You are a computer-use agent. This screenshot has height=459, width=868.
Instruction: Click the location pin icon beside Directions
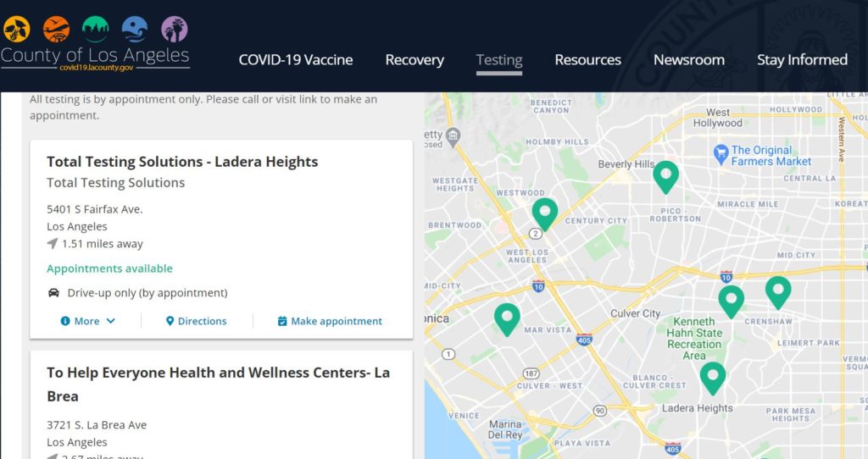pyautogui.click(x=170, y=321)
